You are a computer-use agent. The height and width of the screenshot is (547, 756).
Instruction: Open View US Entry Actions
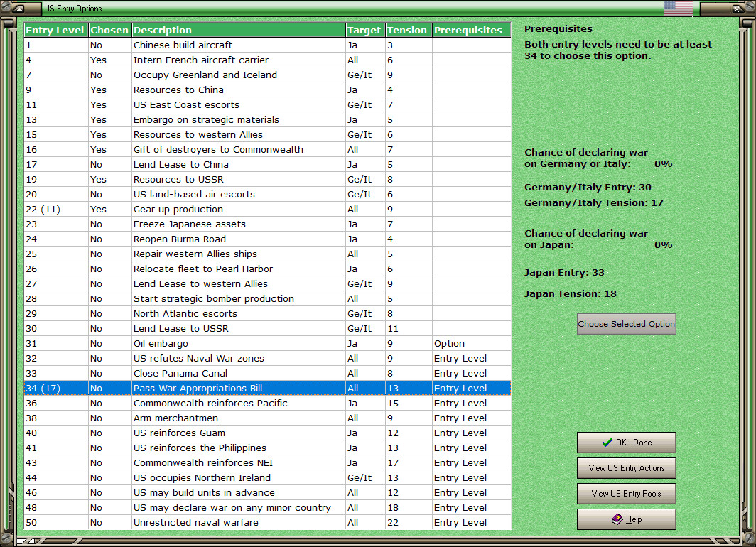point(626,468)
